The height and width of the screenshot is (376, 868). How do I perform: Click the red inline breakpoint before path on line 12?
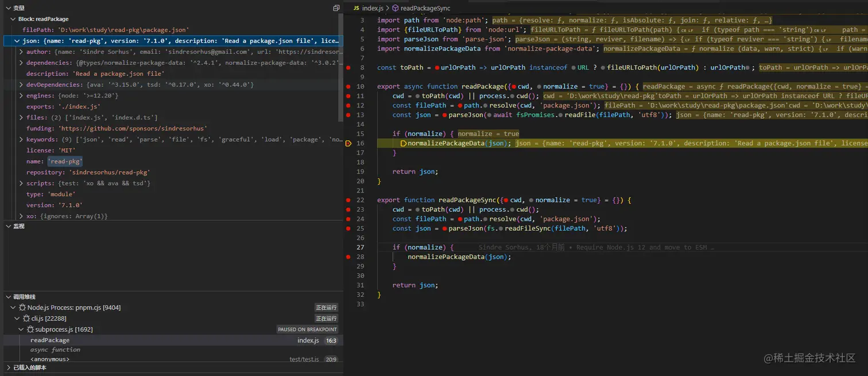click(460, 106)
